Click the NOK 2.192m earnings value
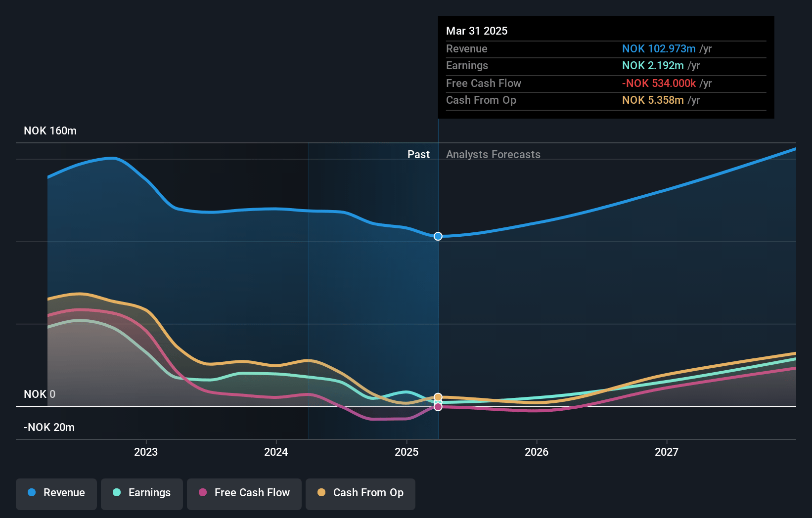The width and height of the screenshot is (812, 518). pyautogui.click(x=653, y=66)
